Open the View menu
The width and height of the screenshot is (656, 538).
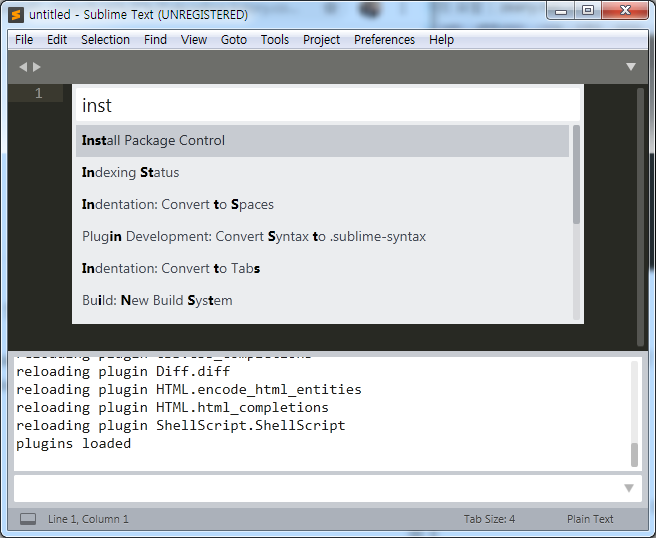point(194,40)
